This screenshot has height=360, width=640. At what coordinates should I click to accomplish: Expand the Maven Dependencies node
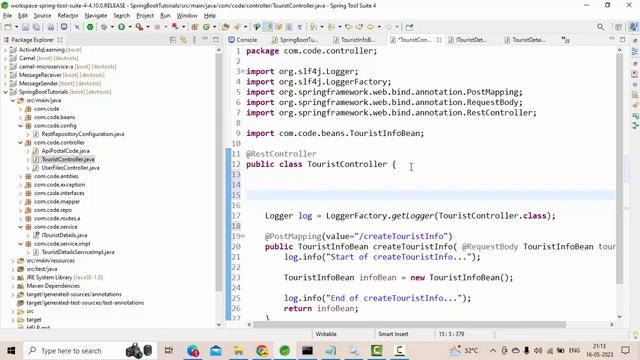(x=13, y=286)
